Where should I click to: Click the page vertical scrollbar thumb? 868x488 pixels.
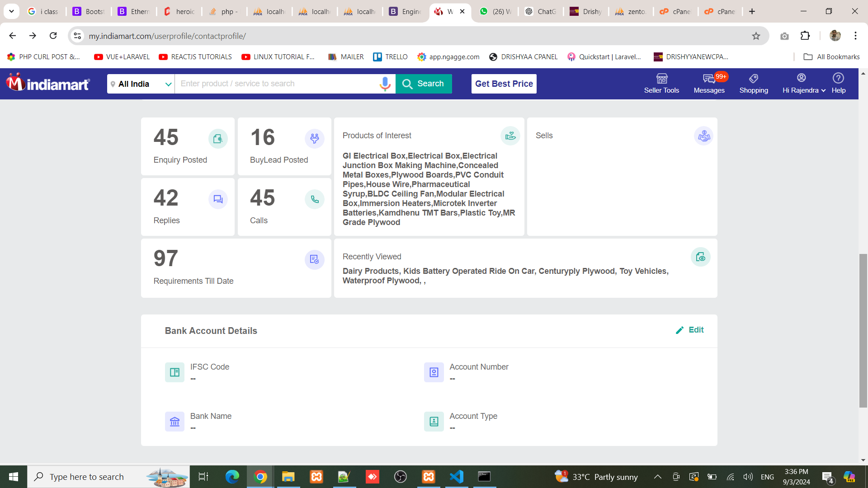click(863, 330)
